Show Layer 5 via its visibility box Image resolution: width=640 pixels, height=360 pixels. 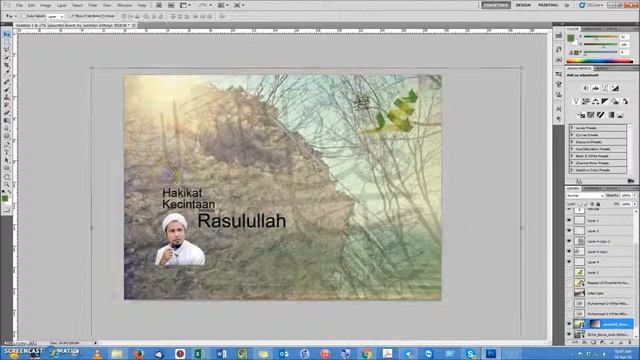point(569,272)
